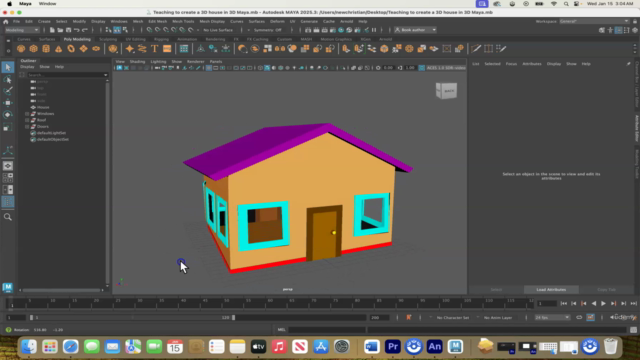
Task: Select the Move tool in the toolbox
Action: [x=8, y=103]
